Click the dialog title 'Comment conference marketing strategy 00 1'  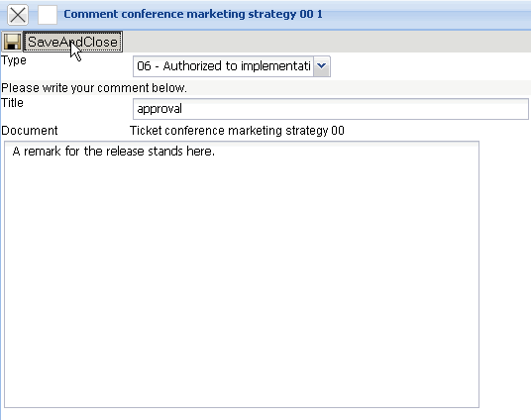tap(193, 14)
